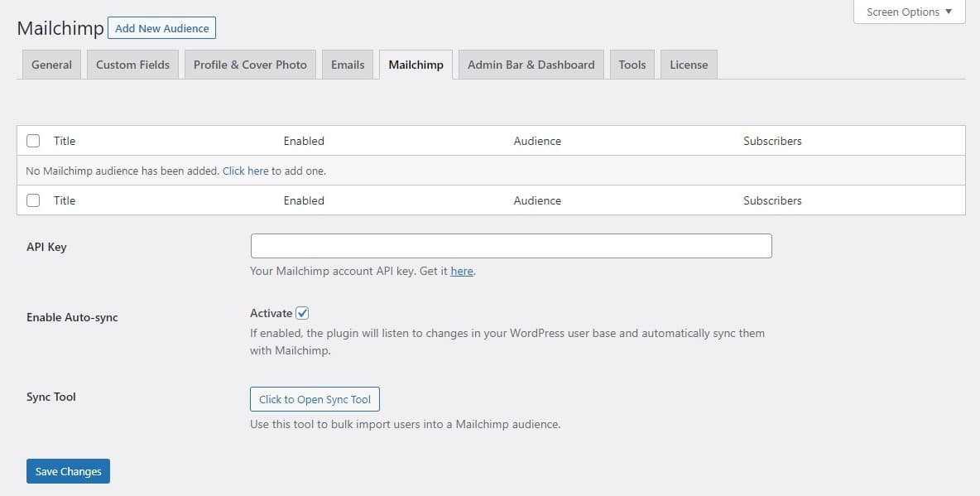Open the Custom Fields tab
The height and width of the screenshot is (496, 980).
[133, 65]
